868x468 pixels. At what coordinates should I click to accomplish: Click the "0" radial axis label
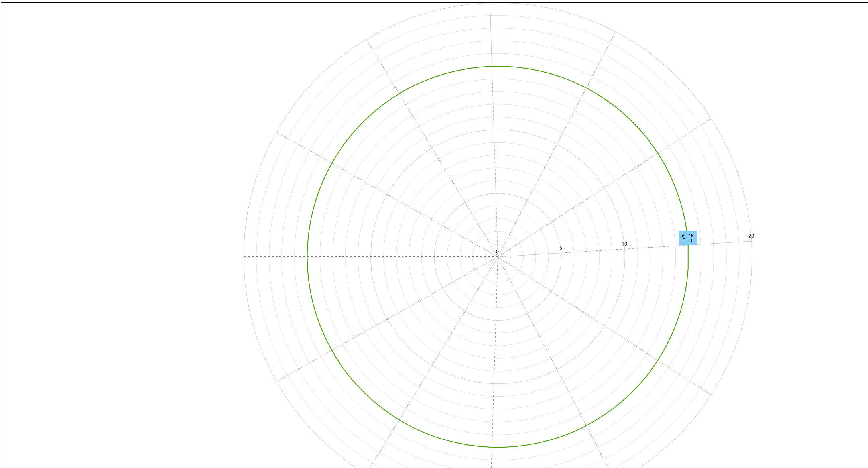497,252
